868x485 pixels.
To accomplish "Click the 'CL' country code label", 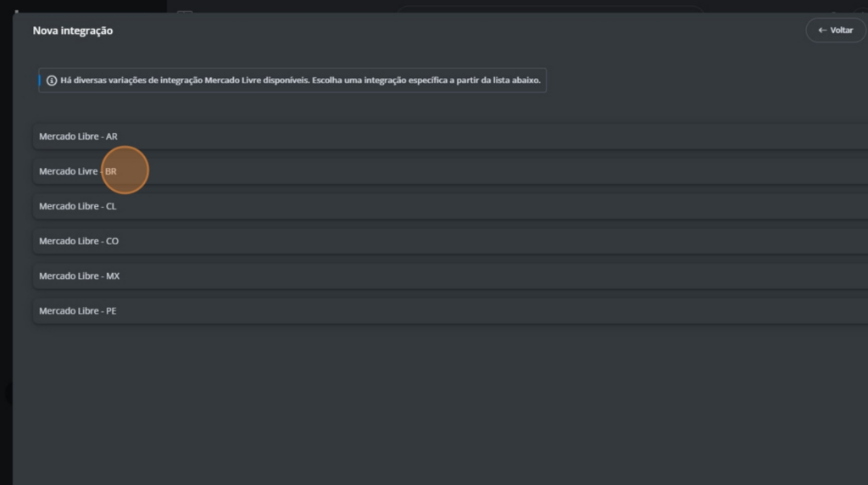I will pos(111,206).
